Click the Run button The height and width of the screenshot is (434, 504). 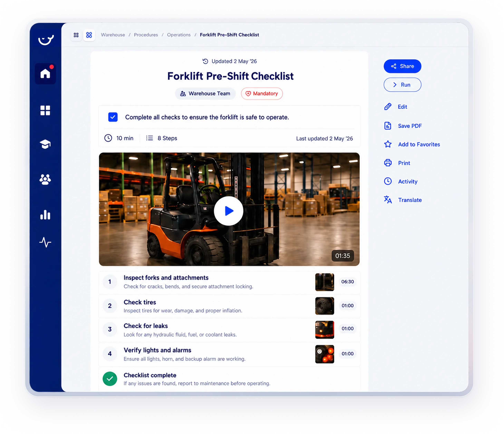[x=402, y=85]
